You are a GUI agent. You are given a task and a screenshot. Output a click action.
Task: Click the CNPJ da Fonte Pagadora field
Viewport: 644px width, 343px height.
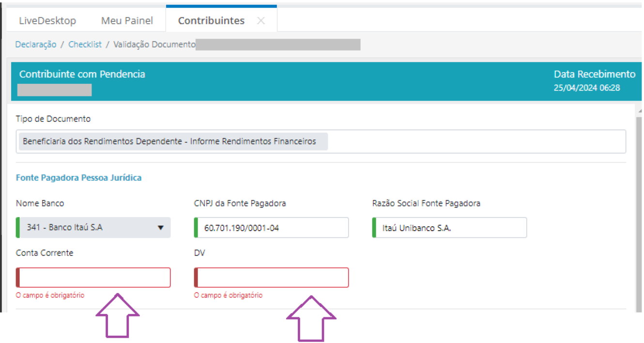pos(271,227)
